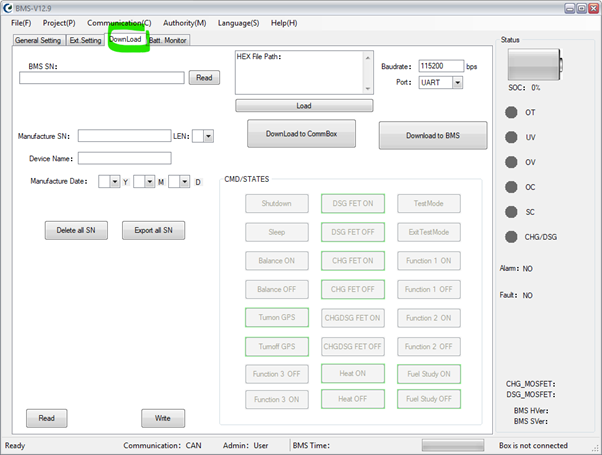Click the OC status indicator light
Screen dimensions: 602x455
coord(511,187)
